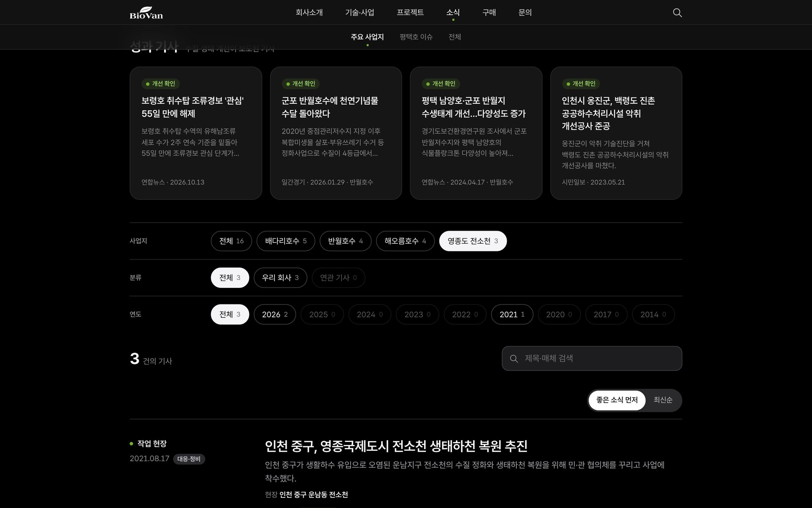Click the 대응·정비 tag badge
The image size is (812, 508).
click(x=189, y=459)
